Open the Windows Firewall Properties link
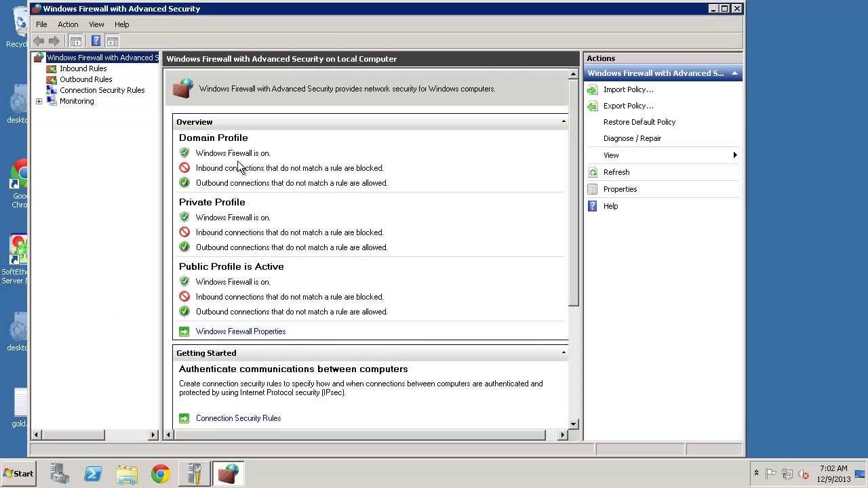 [x=241, y=331]
